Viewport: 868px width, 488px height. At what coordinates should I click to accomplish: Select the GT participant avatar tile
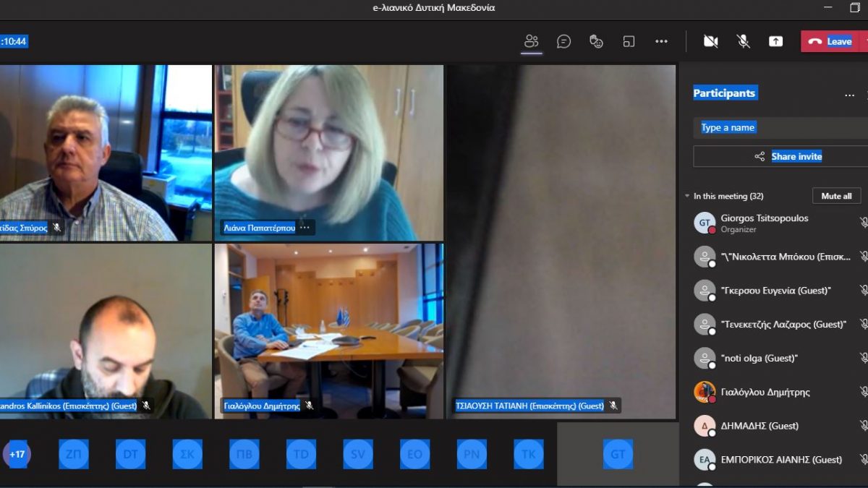(618, 454)
